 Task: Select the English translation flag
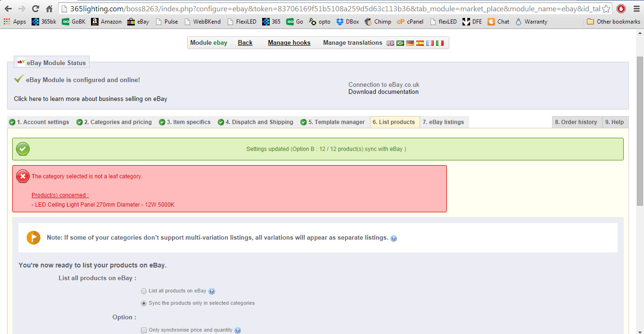coord(390,43)
